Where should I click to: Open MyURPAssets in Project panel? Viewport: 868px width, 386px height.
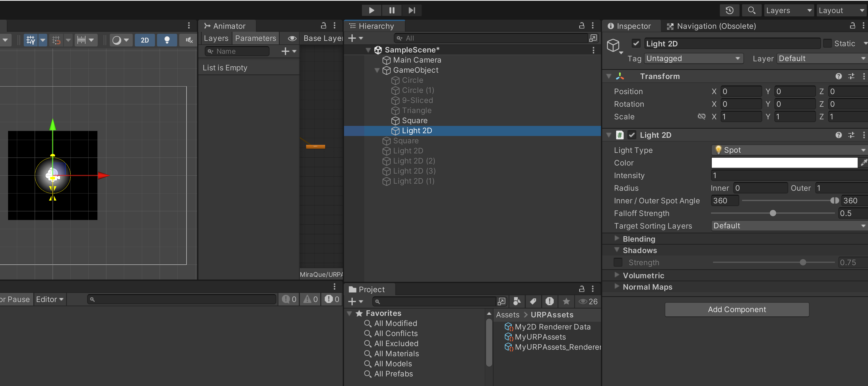point(540,337)
